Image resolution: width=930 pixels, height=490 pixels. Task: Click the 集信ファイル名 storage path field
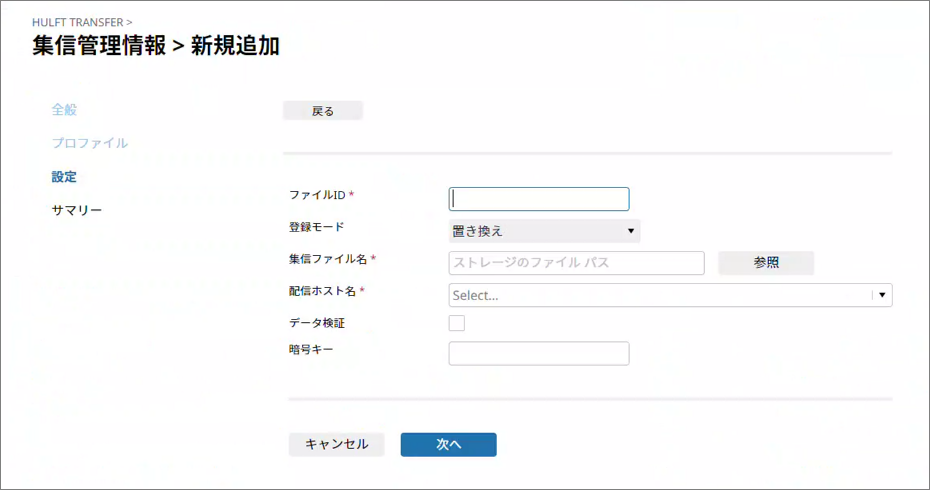pos(577,263)
